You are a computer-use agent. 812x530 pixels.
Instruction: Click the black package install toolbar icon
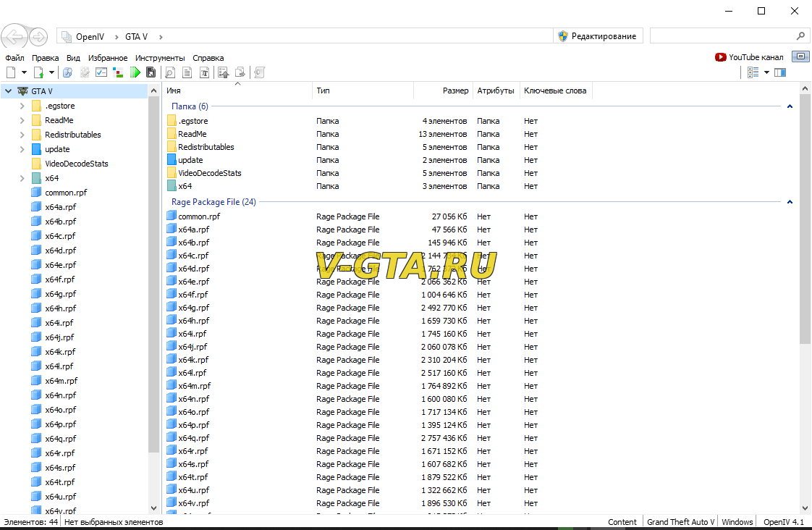[151, 72]
